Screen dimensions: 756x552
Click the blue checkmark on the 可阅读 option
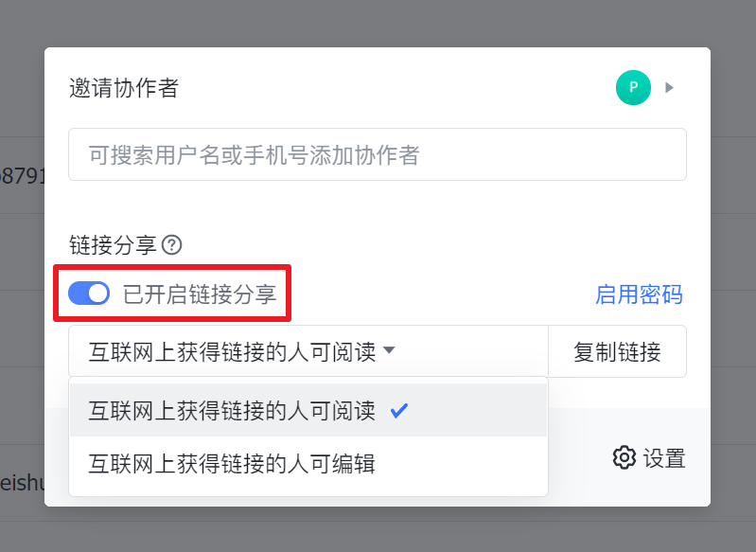click(x=399, y=410)
